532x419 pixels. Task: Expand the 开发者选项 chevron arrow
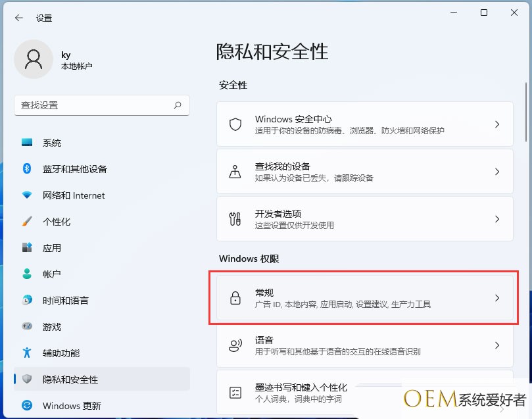[497, 219]
